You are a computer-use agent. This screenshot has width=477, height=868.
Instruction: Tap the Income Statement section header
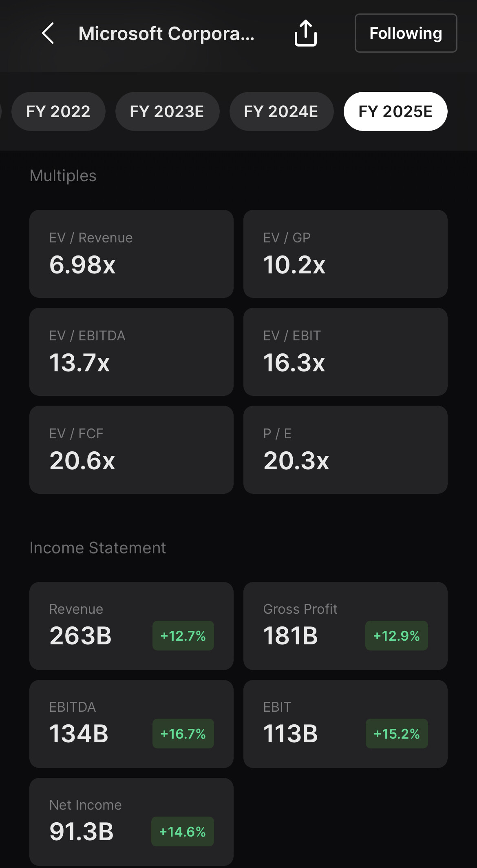pyautogui.click(x=98, y=548)
